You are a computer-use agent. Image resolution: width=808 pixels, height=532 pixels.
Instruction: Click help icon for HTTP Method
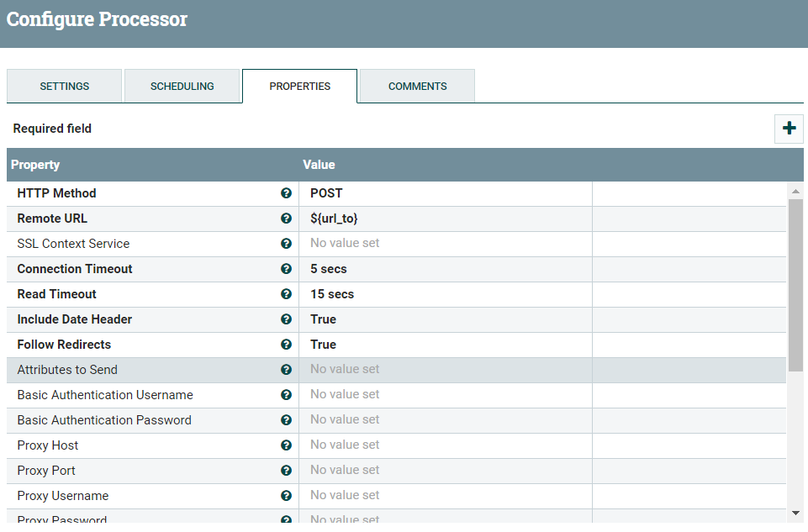(x=286, y=193)
